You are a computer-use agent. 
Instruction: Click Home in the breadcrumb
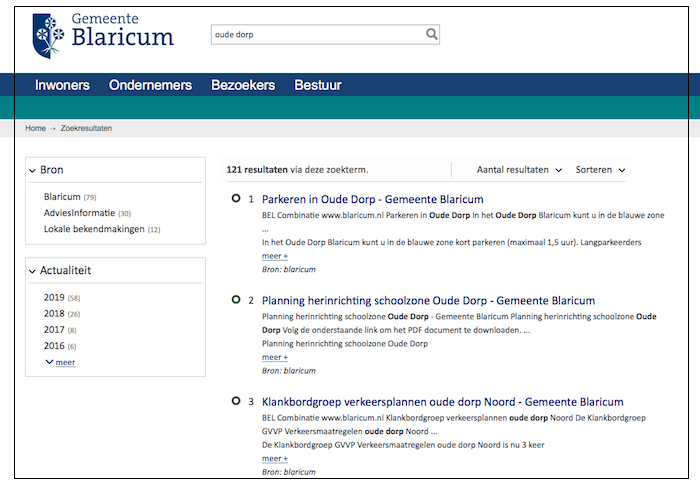35,129
